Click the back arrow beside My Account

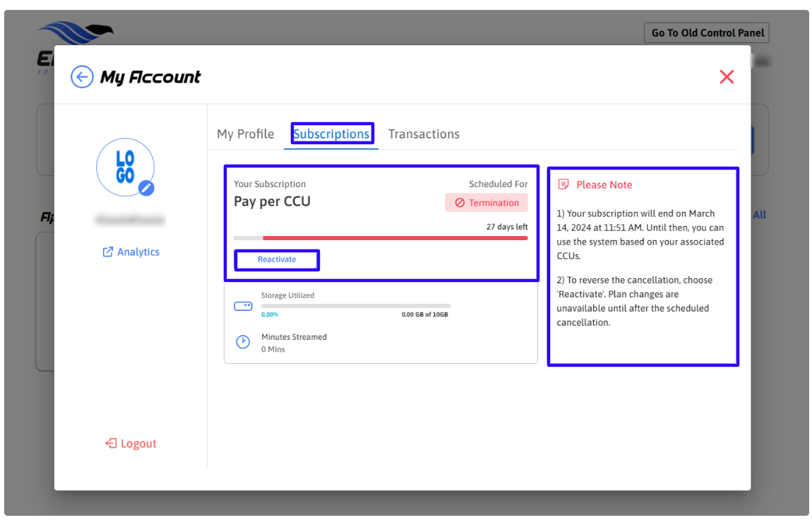(x=82, y=77)
